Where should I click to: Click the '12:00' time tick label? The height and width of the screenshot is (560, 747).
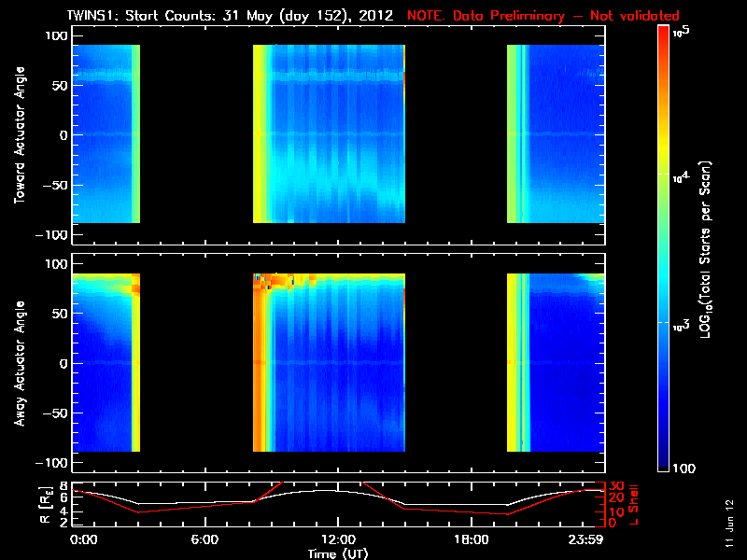coord(338,539)
